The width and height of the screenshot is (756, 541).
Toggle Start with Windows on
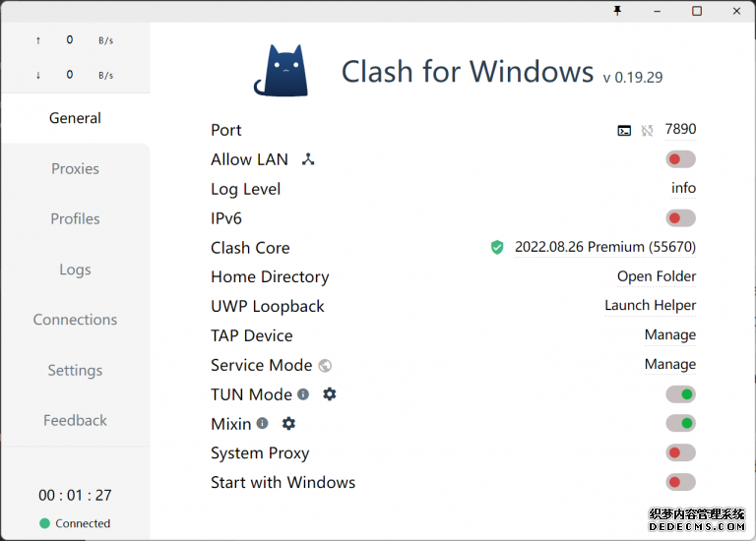click(x=680, y=482)
